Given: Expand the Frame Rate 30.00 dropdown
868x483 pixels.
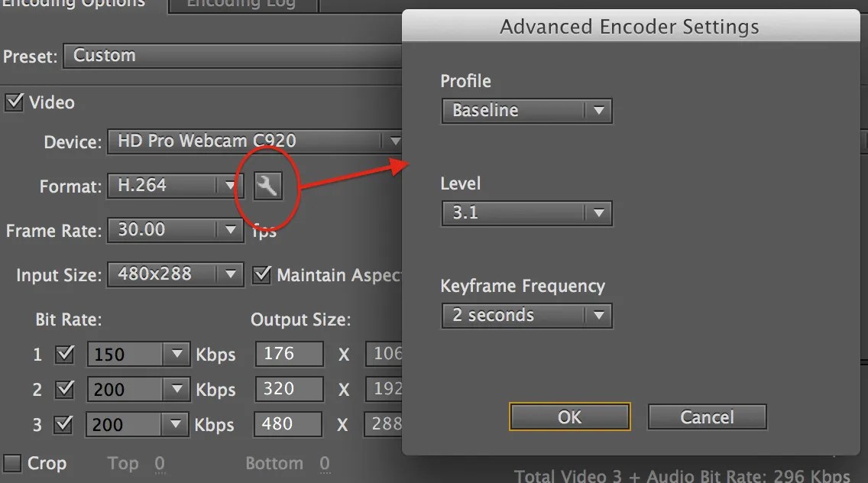Looking at the screenshot, I should (176, 229).
